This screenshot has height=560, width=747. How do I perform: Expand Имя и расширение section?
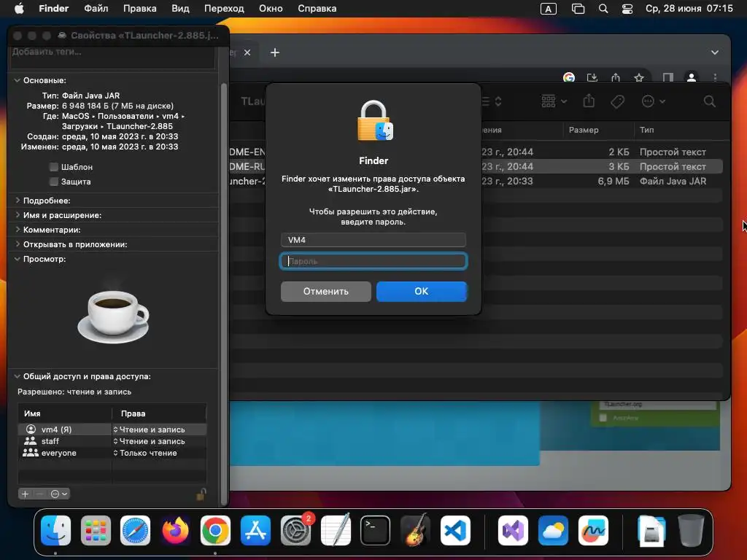pos(18,215)
